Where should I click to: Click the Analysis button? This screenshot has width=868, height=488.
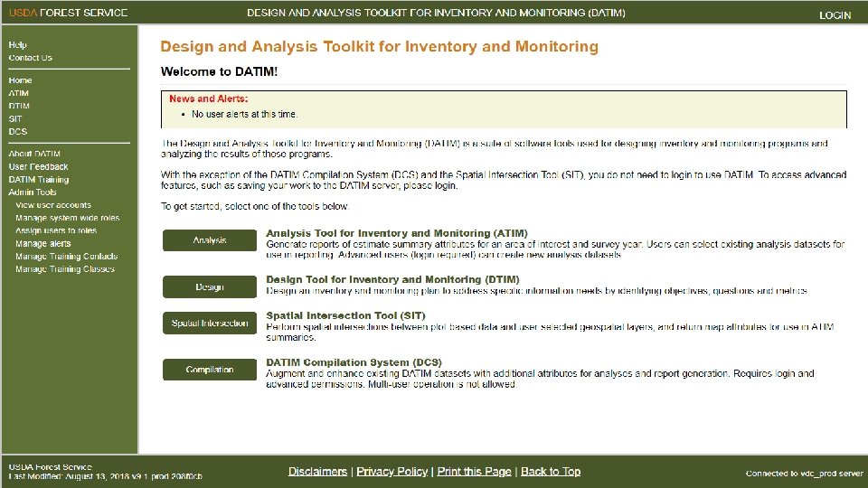click(x=210, y=240)
